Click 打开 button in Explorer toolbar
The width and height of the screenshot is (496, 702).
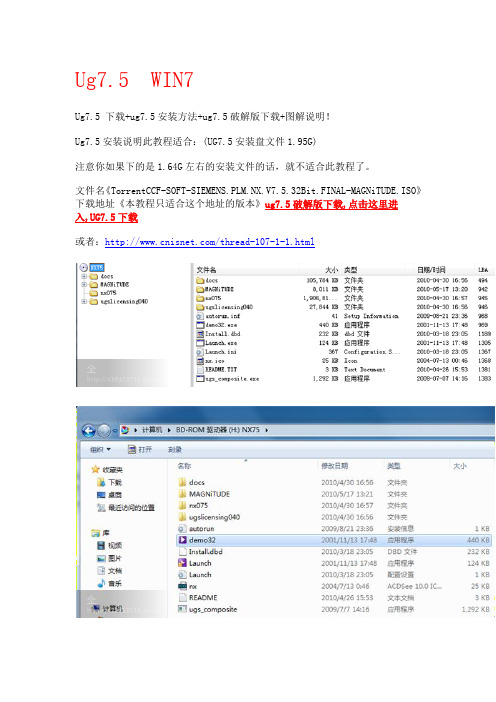tap(140, 449)
